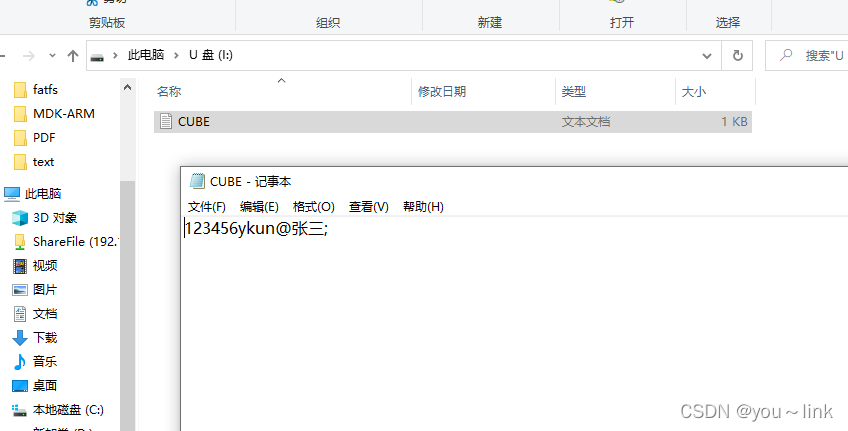Screen dimensions: 848x431
Task: Open Notepad 编辑(E) menu
Action: pyautogui.click(x=259, y=207)
